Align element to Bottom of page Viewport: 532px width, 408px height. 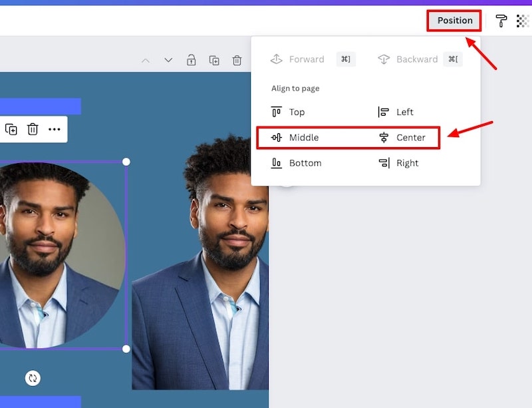296,163
